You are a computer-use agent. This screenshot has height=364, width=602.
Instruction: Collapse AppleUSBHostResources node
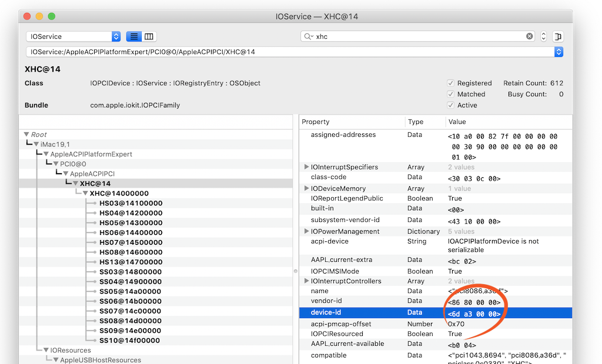56,360
